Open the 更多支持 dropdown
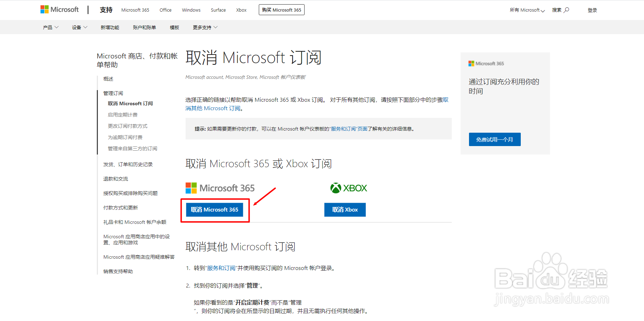 [x=205, y=27]
